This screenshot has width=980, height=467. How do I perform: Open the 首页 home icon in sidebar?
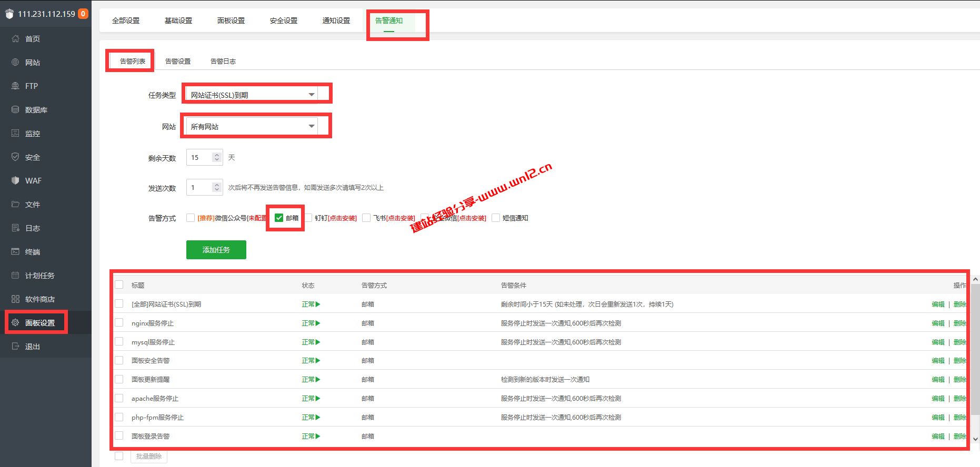click(x=15, y=38)
